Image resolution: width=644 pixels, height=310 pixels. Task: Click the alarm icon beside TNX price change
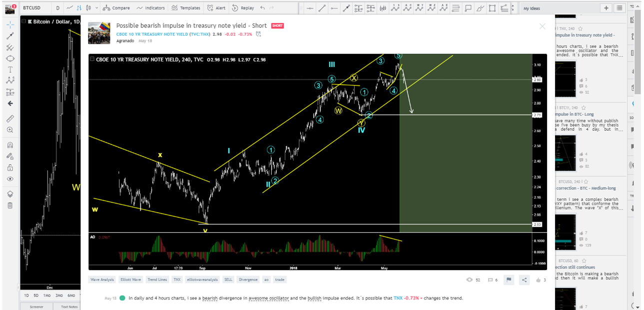(x=258, y=34)
